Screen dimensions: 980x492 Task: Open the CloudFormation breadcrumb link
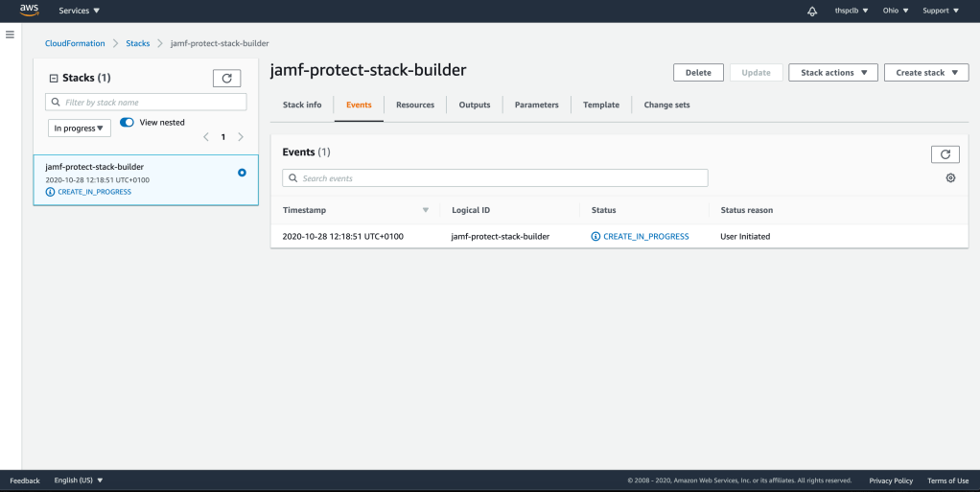[75, 43]
